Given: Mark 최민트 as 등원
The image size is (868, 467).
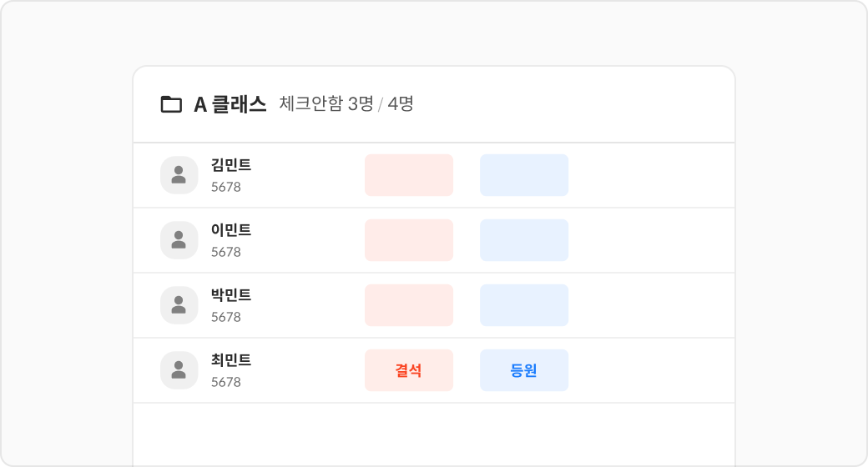Looking at the screenshot, I should tap(524, 370).
